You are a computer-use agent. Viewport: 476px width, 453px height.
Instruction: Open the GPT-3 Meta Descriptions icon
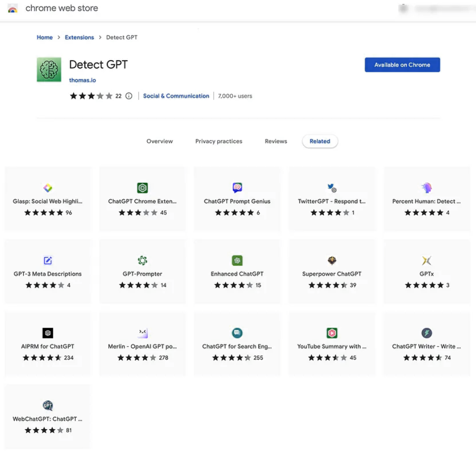coord(47,260)
